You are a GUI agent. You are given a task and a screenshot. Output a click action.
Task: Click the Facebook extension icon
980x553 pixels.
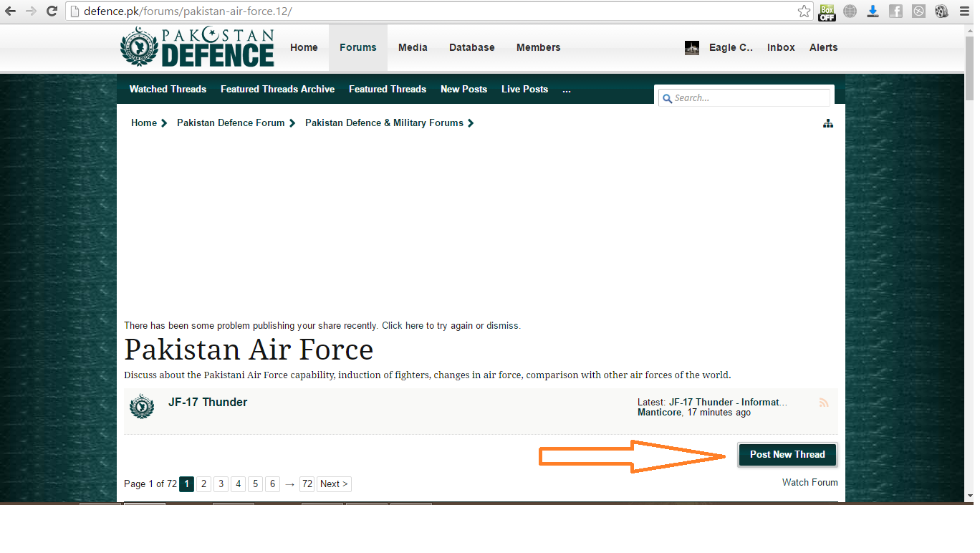tap(895, 11)
